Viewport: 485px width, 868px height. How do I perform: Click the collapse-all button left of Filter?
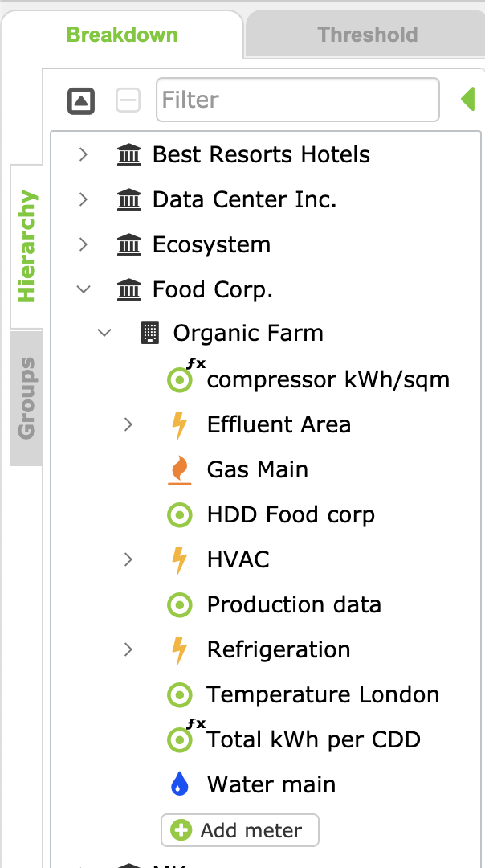click(x=81, y=100)
